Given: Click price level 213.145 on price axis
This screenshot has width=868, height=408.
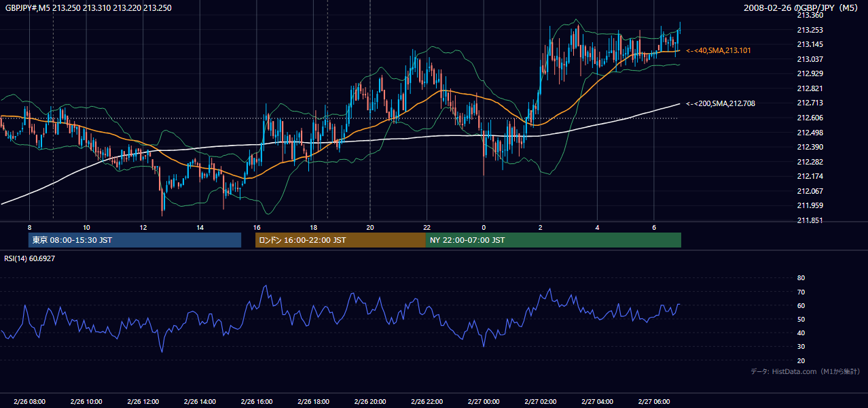Looking at the screenshot, I should pyautogui.click(x=810, y=44).
